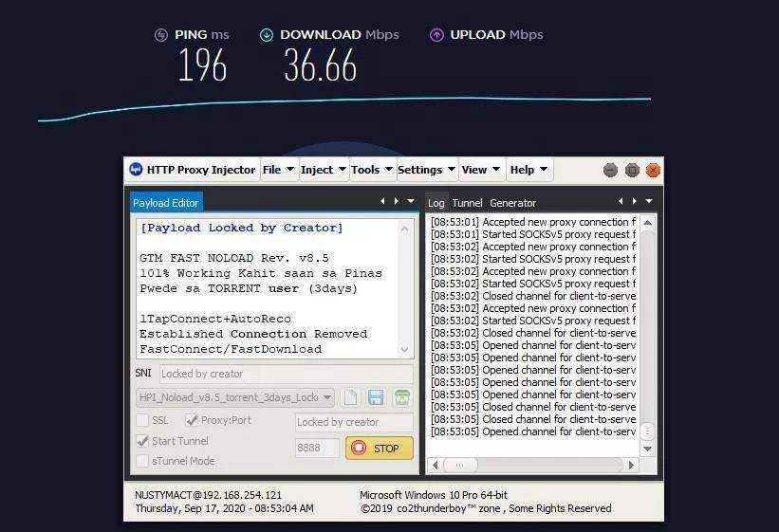Switch to the Log tab

click(436, 203)
